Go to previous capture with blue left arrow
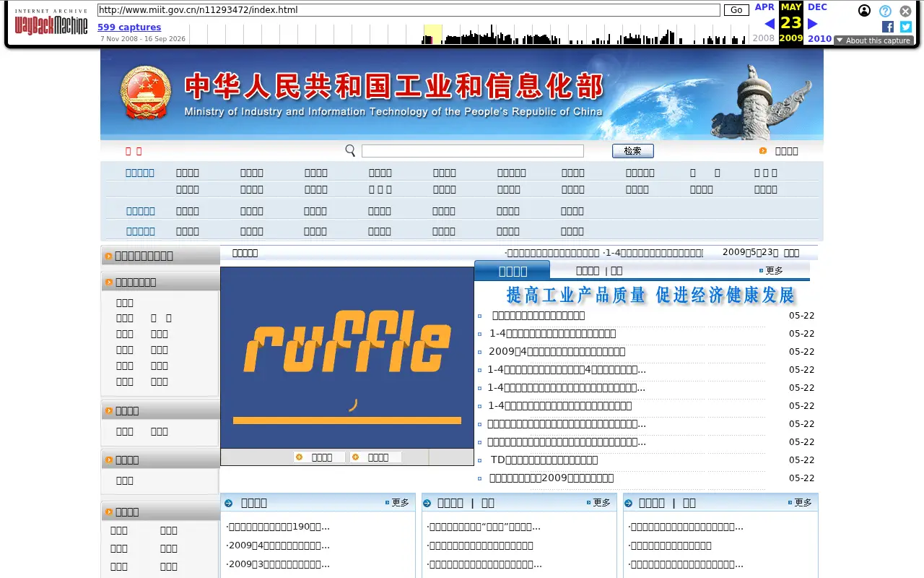Screen dimensions: 924x578 coord(770,24)
